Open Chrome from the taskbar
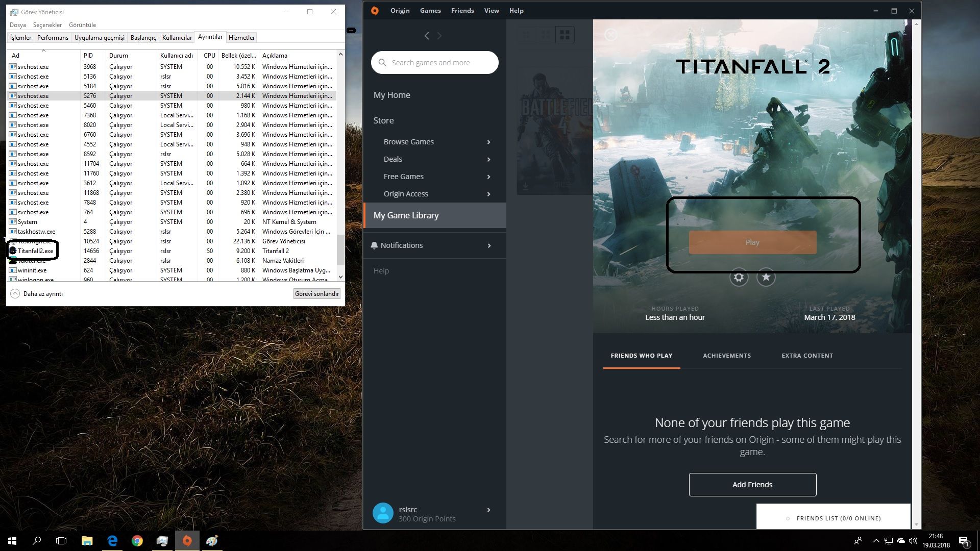980x551 pixels. pyautogui.click(x=137, y=541)
